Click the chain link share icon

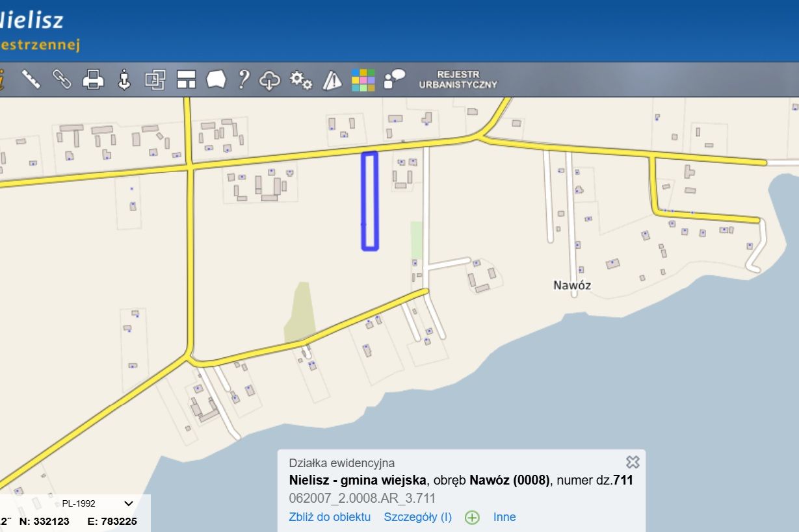pyautogui.click(x=62, y=79)
